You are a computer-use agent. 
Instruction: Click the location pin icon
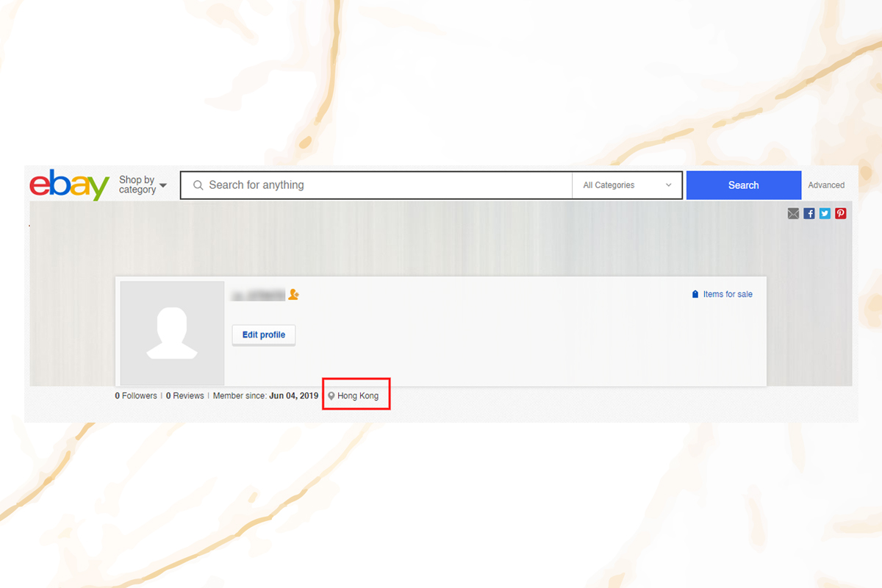(331, 396)
